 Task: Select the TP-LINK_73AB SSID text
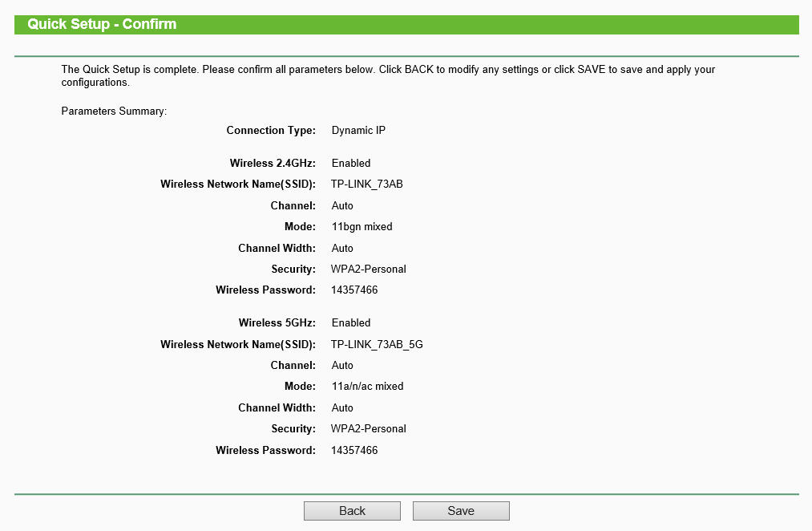pos(366,184)
